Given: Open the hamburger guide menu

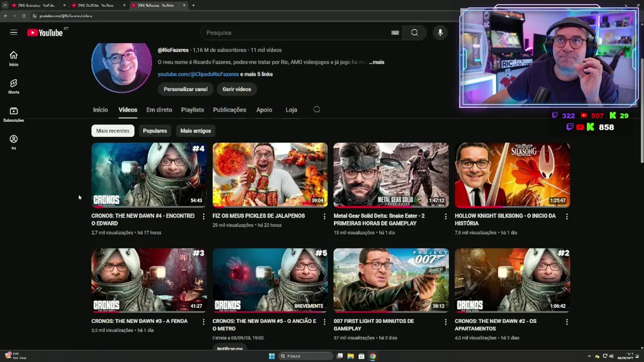Looking at the screenshot, I should coord(14,33).
